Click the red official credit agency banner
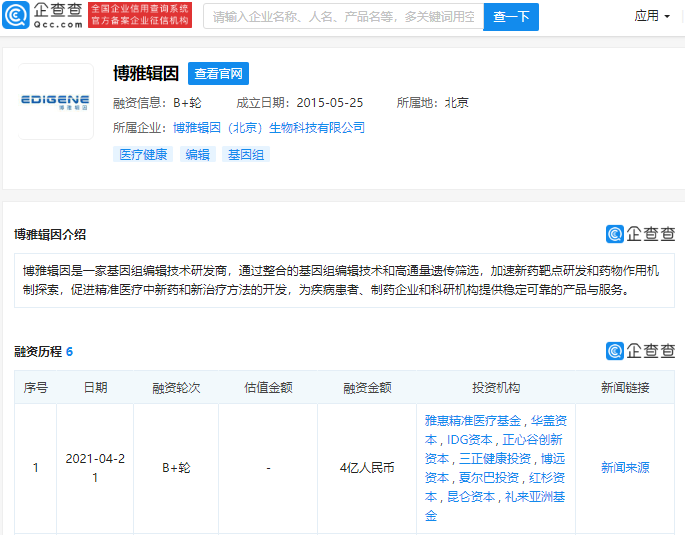Screen dimensions: 685x535 click(x=140, y=15)
